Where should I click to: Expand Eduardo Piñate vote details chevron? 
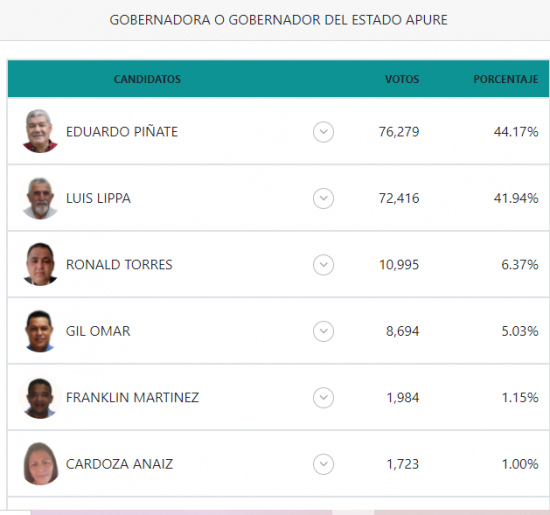coord(323,132)
